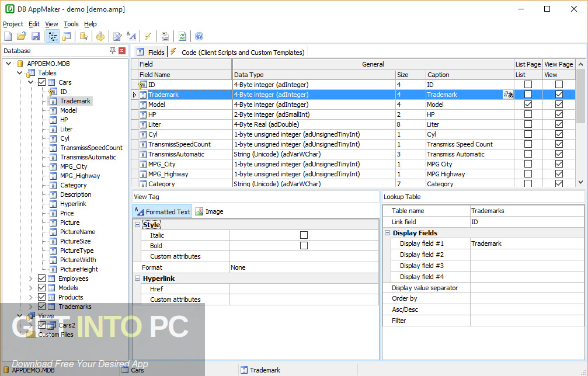588x376 pixels.
Task: Create a new project with the blank page icon
Action: tap(8, 36)
